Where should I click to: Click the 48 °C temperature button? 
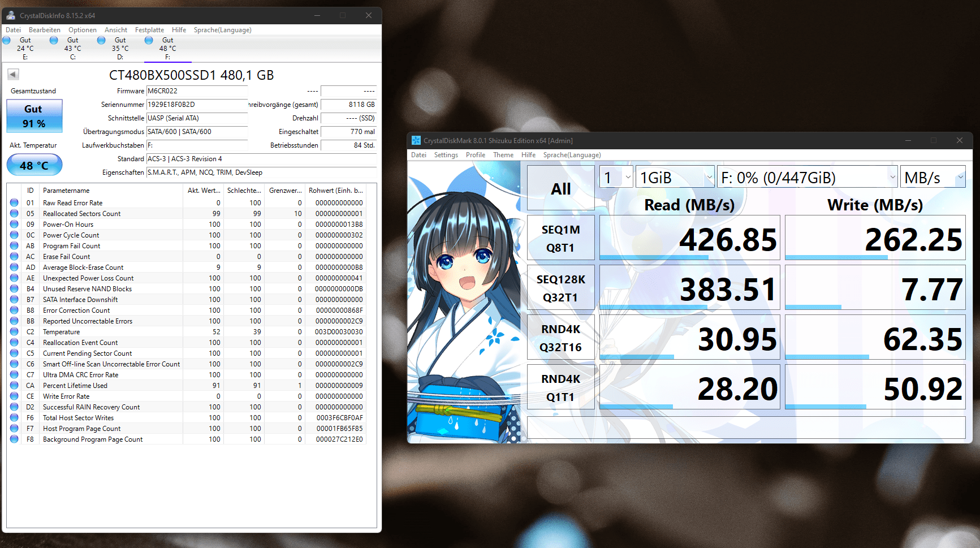tap(34, 165)
